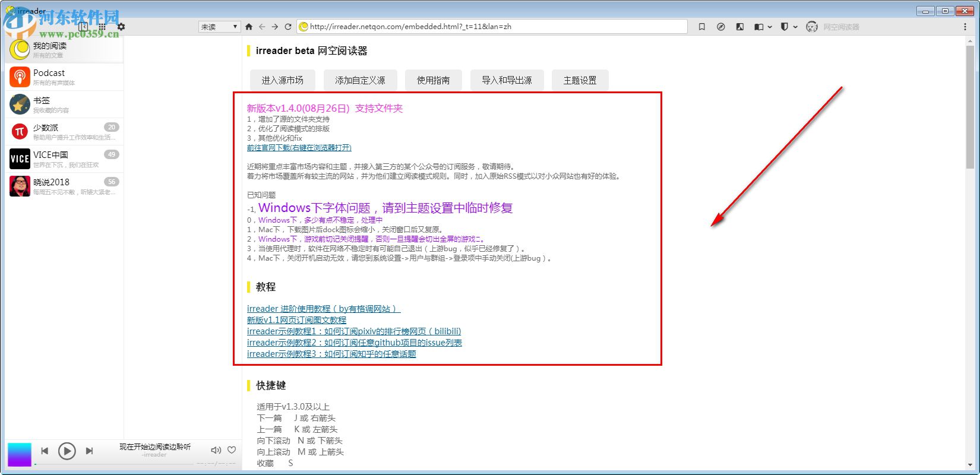Like the track with the heart icon

232,450
